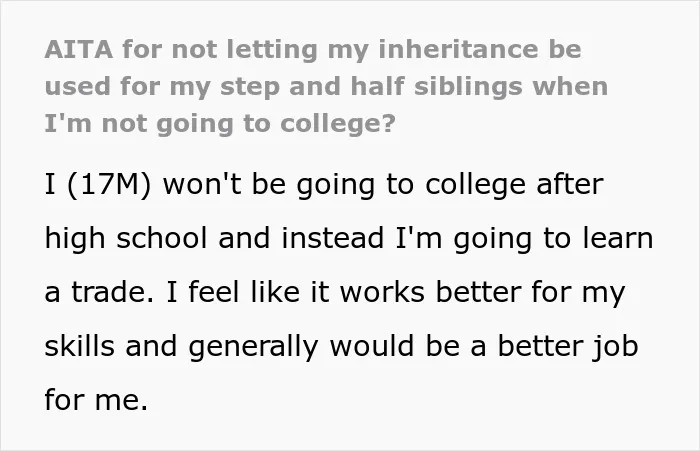Open the AITA post title heading
This screenshot has width=700, height=451.
click(x=326, y=86)
